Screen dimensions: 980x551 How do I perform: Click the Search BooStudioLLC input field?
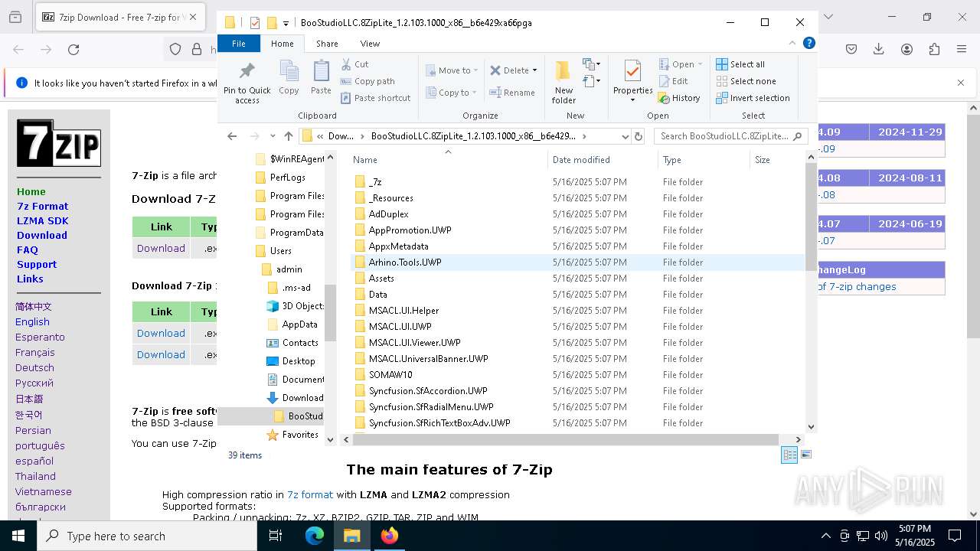point(731,136)
